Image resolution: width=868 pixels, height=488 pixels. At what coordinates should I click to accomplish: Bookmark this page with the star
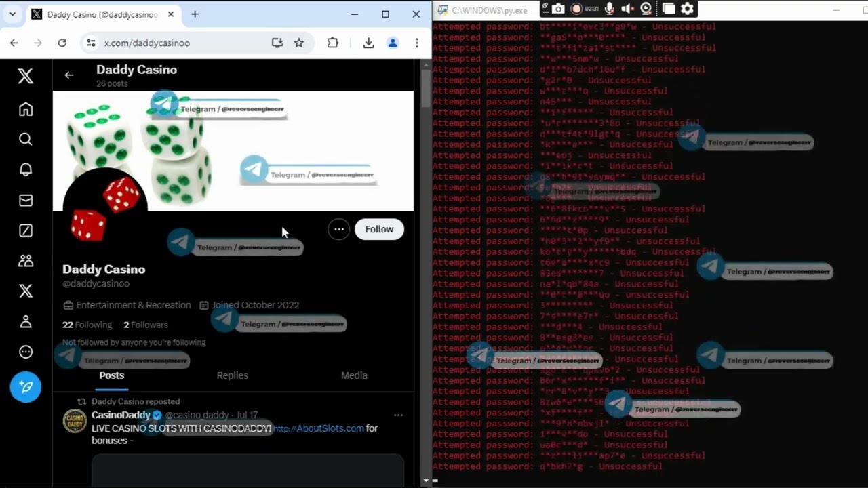pos(298,43)
